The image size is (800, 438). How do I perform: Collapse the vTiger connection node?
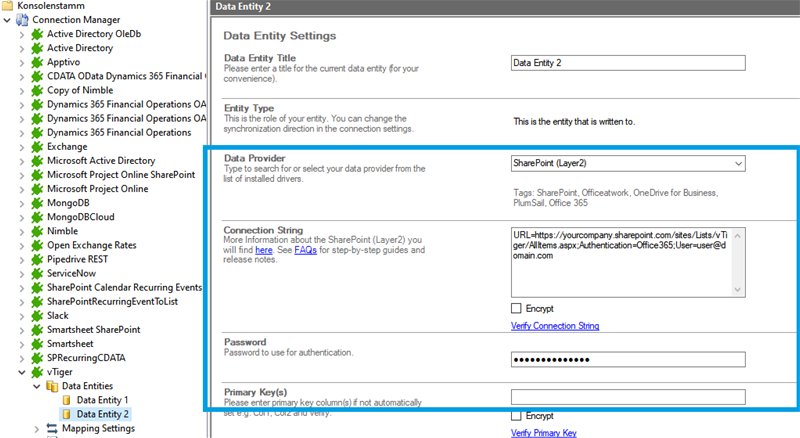pos(22,371)
